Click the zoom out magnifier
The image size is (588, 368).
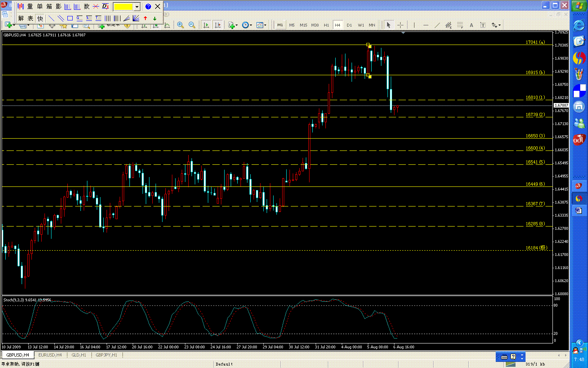point(192,25)
